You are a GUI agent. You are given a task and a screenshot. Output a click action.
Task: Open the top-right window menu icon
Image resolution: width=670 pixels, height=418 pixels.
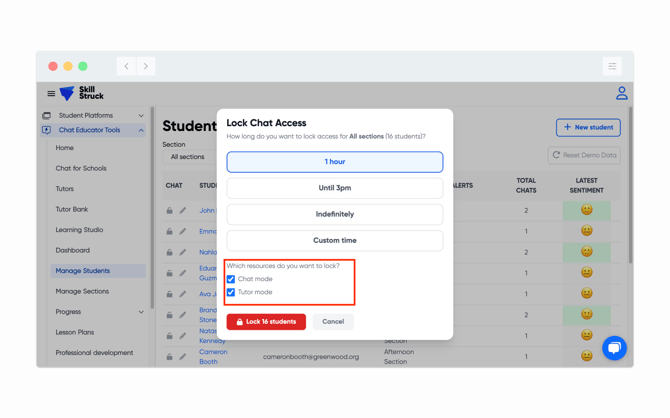[x=612, y=66]
